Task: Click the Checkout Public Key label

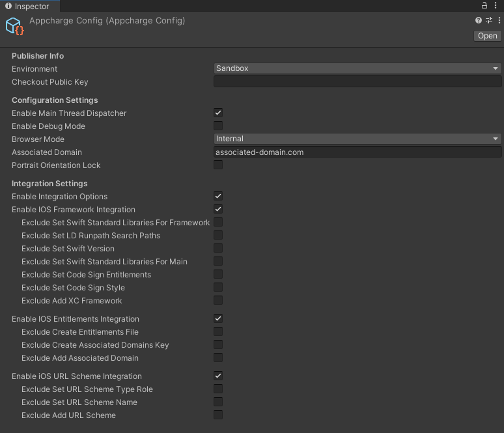Action: 50,82
